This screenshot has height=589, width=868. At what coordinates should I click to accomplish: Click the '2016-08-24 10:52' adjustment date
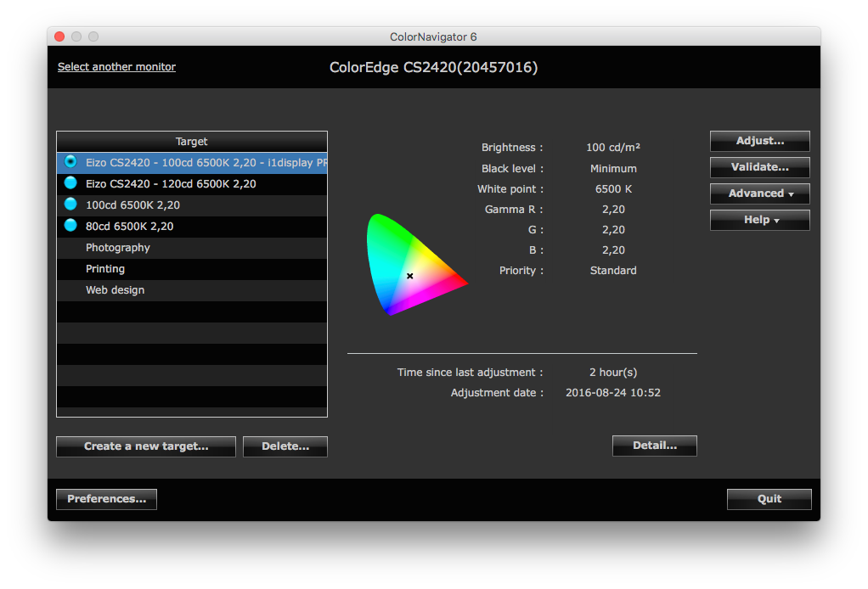(613, 393)
